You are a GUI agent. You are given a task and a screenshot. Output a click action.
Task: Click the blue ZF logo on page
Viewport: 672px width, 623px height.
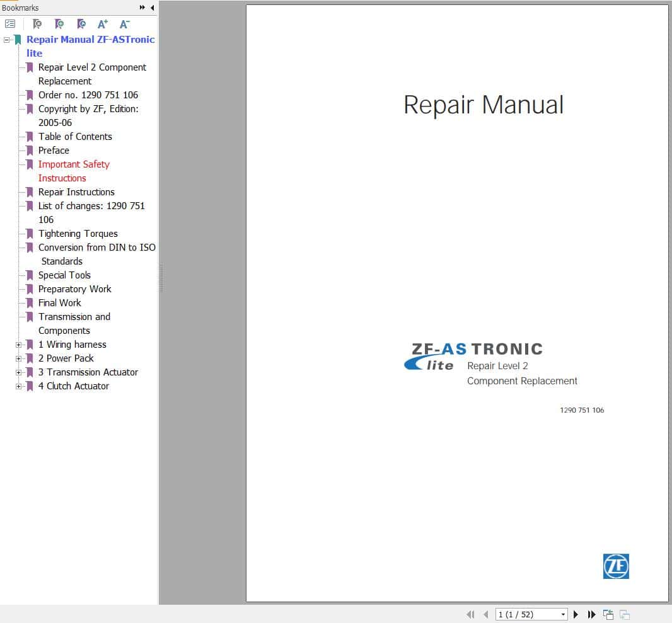coord(616,566)
